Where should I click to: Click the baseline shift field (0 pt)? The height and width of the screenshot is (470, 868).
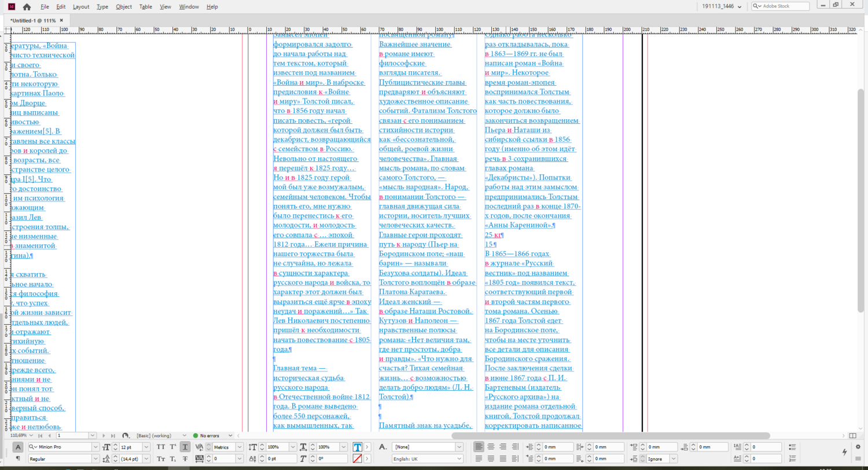coord(282,458)
